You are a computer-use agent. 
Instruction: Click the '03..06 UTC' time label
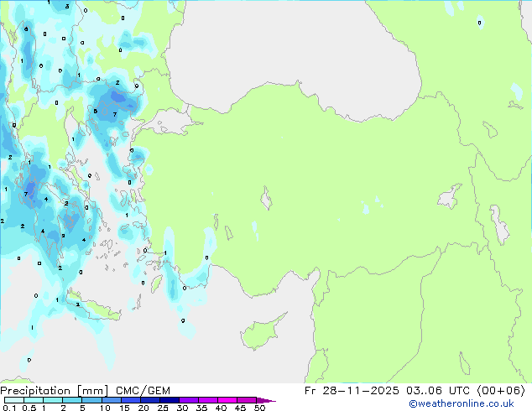coord(438,391)
